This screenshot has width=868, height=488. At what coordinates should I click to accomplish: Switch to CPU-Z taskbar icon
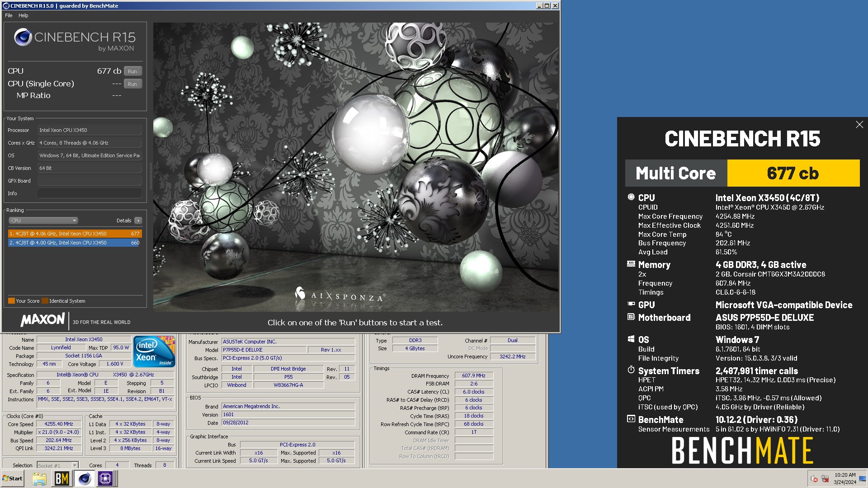pos(106,479)
